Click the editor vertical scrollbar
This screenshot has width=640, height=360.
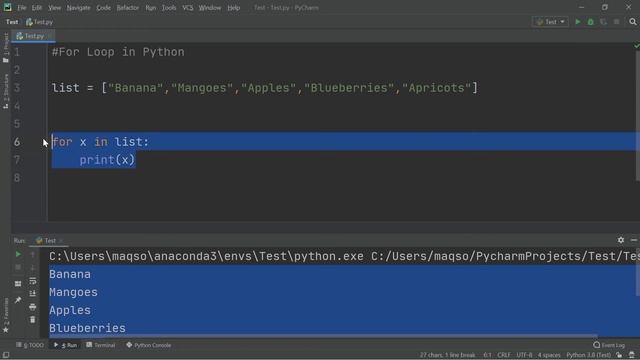[x=638, y=116]
